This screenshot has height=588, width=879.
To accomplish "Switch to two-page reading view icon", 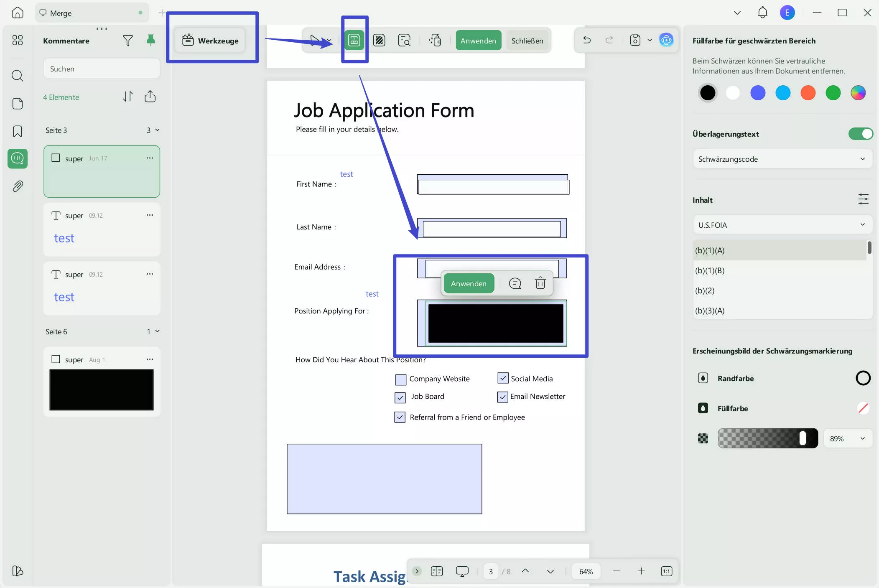I will pyautogui.click(x=436, y=571).
